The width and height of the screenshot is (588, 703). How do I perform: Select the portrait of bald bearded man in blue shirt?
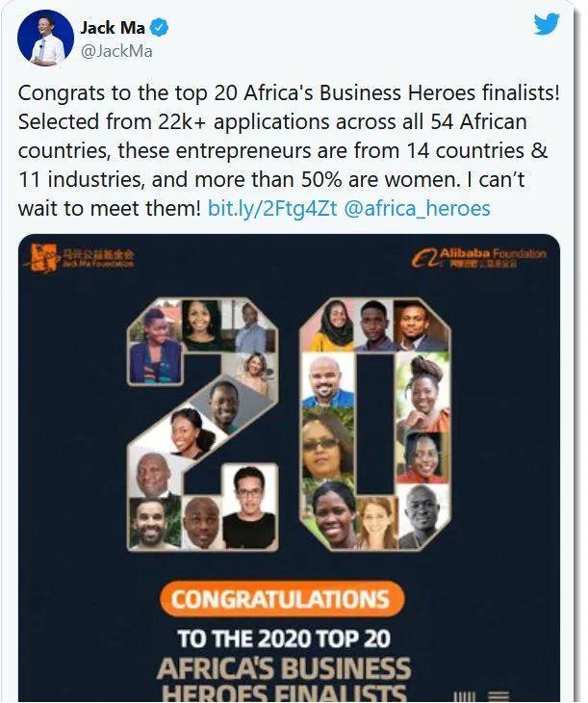[324, 382]
